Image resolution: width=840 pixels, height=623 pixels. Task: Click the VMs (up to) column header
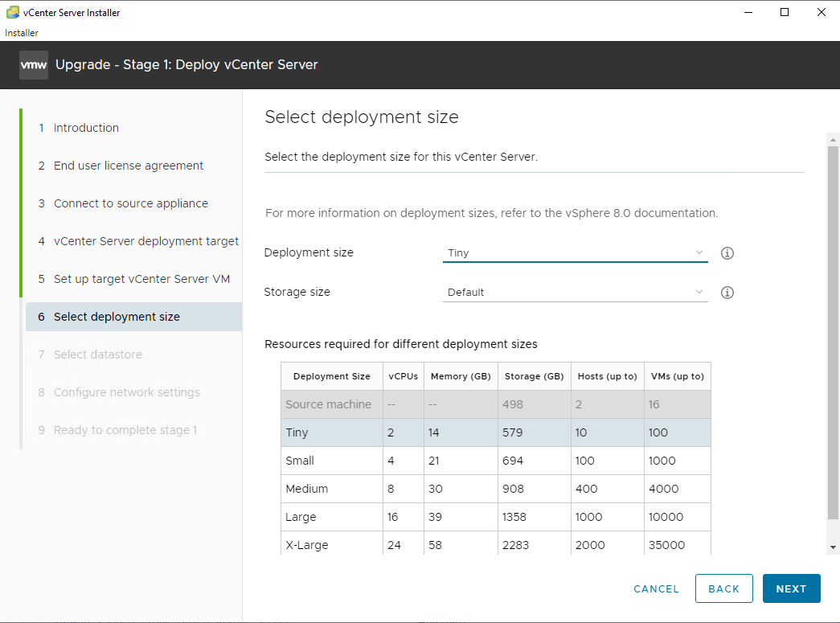coord(677,376)
